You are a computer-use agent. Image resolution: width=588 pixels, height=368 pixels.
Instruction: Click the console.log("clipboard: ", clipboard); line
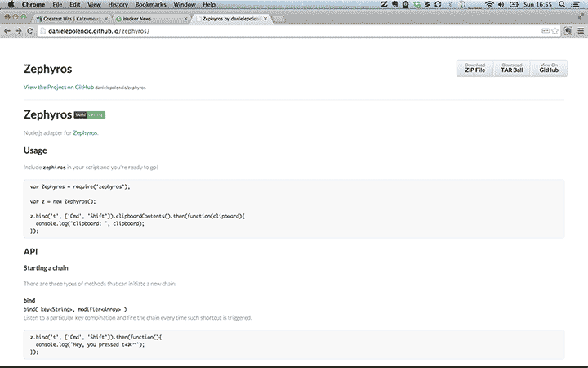[x=90, y=223]
